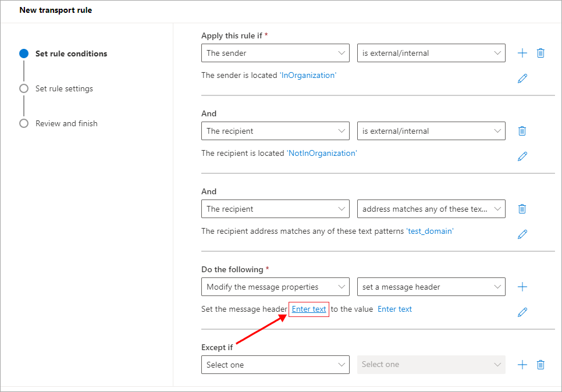Click the plus icon beside sender condition

click(x=522, y=53)
